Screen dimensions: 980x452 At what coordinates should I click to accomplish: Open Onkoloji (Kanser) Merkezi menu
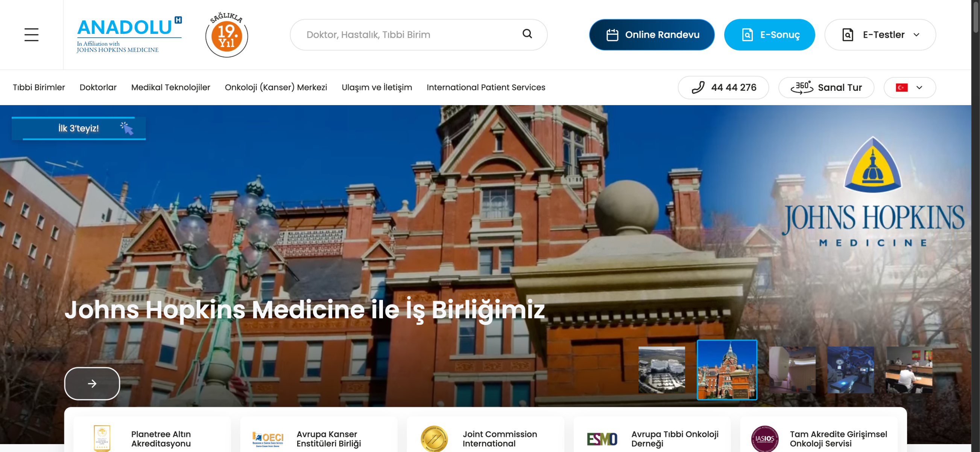coord(276,88)
